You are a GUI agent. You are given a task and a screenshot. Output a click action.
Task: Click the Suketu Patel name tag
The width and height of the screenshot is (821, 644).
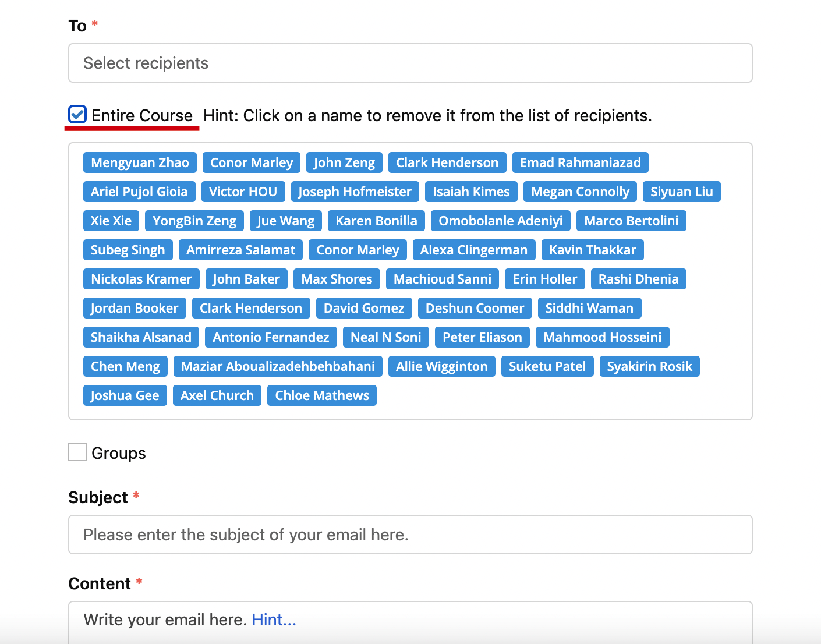tap(547, 366)
